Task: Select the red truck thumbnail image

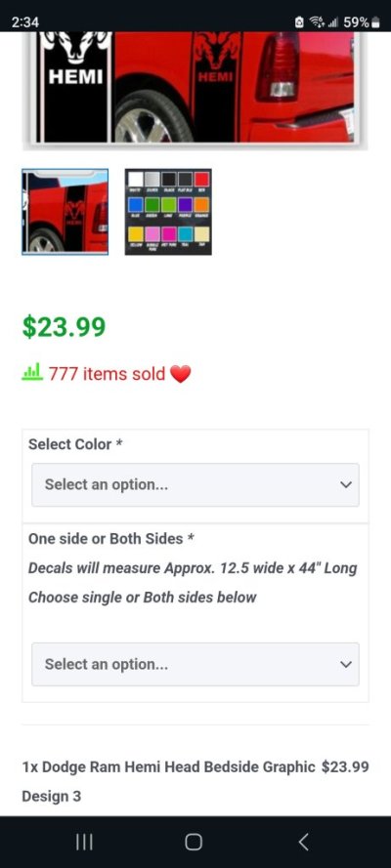Action: pos(65,212)
